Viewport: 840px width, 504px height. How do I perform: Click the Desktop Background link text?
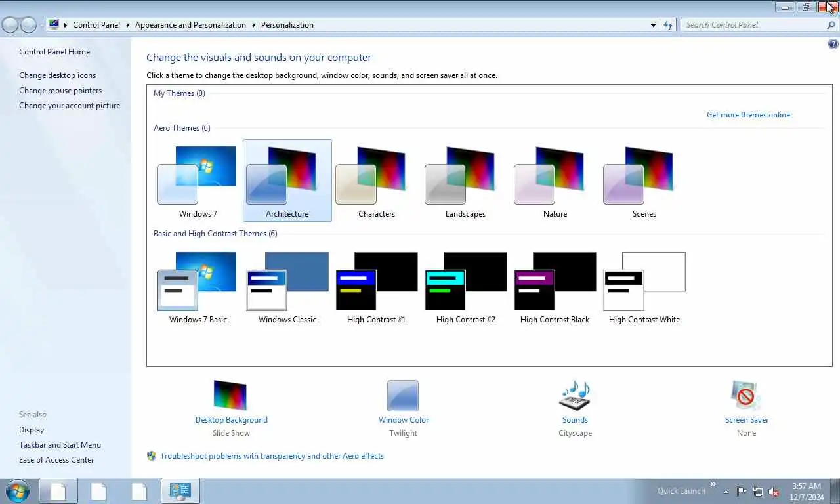click(232, 420)
